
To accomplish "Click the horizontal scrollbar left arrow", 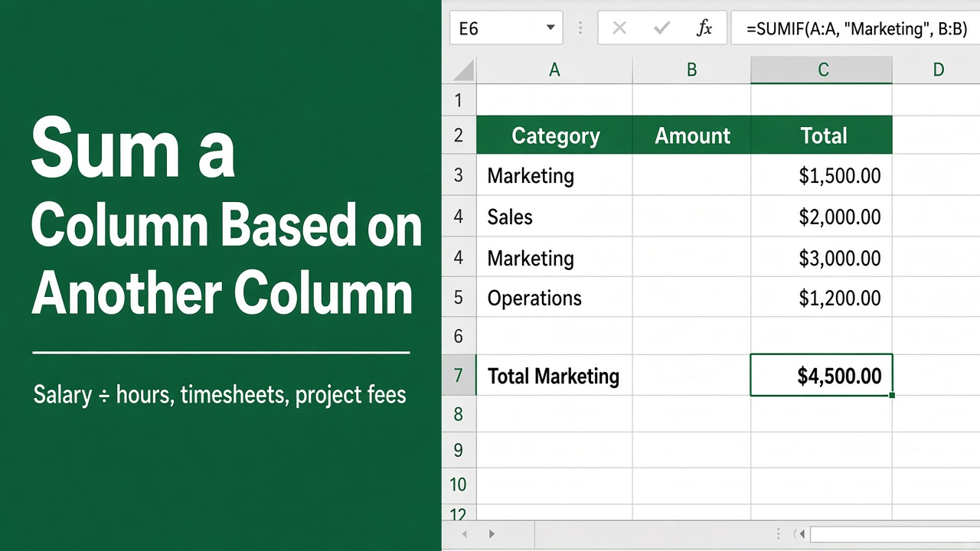I will point(802,533).
